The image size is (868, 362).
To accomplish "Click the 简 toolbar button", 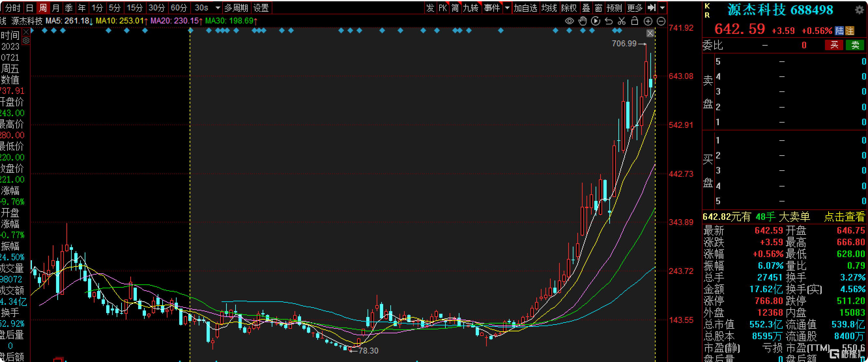I will pos(455,8).
